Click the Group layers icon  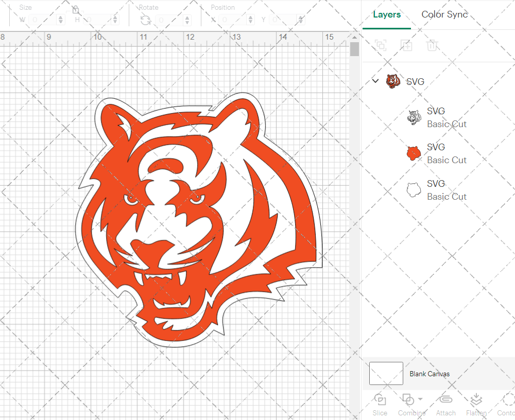[381, 45]
